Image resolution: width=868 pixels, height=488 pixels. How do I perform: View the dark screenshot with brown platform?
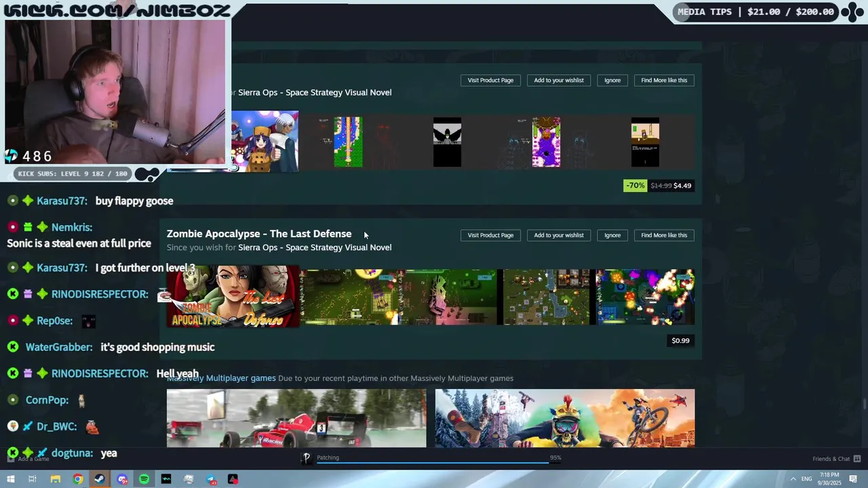[645, 142]
